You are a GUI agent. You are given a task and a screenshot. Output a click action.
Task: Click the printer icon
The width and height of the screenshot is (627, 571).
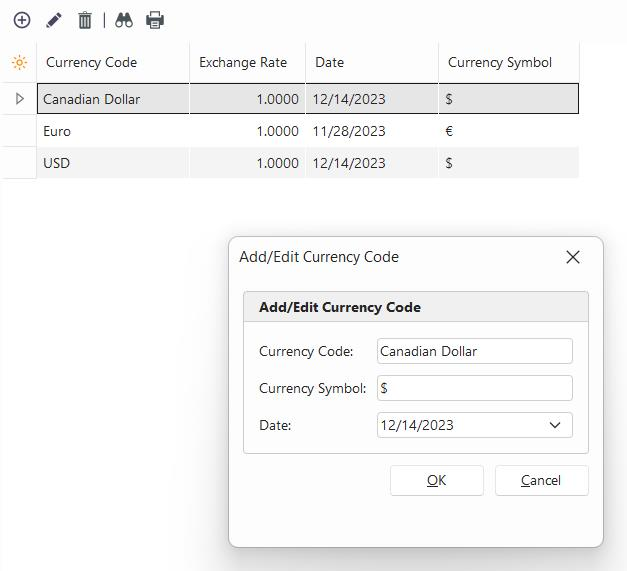tap(155, 20)
